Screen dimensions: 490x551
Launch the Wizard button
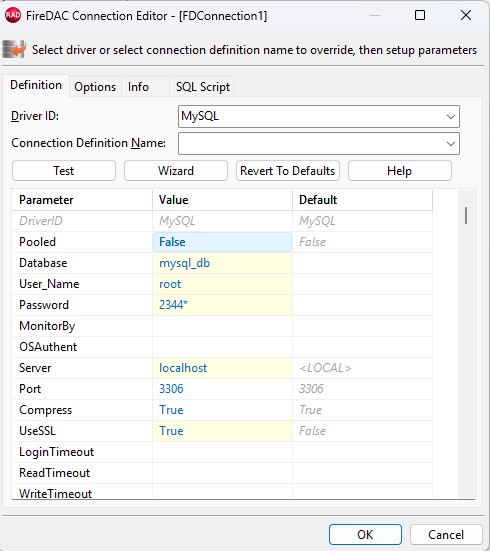(176, 171)
